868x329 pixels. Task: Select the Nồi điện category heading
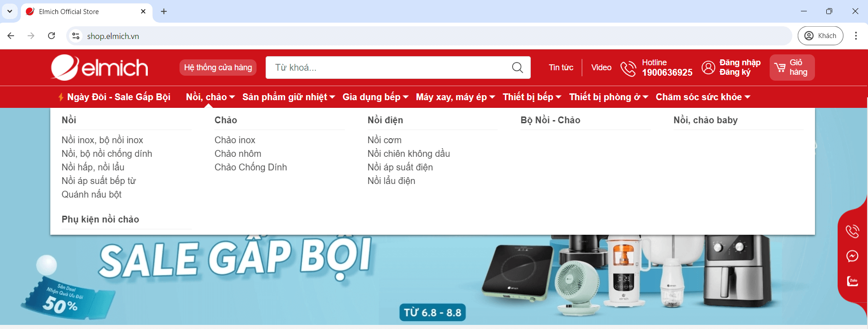point(385,120)
